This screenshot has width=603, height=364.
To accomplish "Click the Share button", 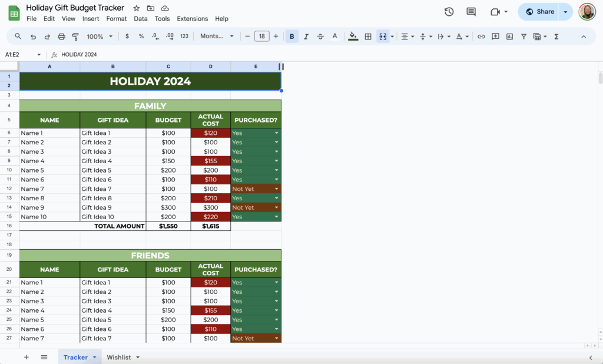I will click(541, 11).
